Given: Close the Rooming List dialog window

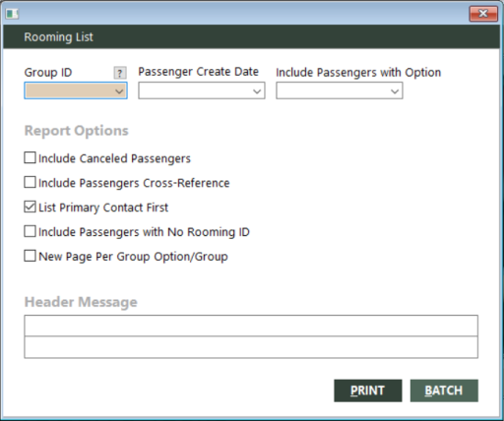Looking at the screenshot, I should 483,14.
